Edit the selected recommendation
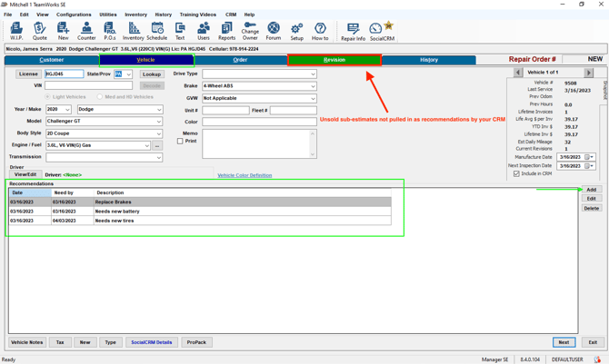609x364 pixels. 592,199
